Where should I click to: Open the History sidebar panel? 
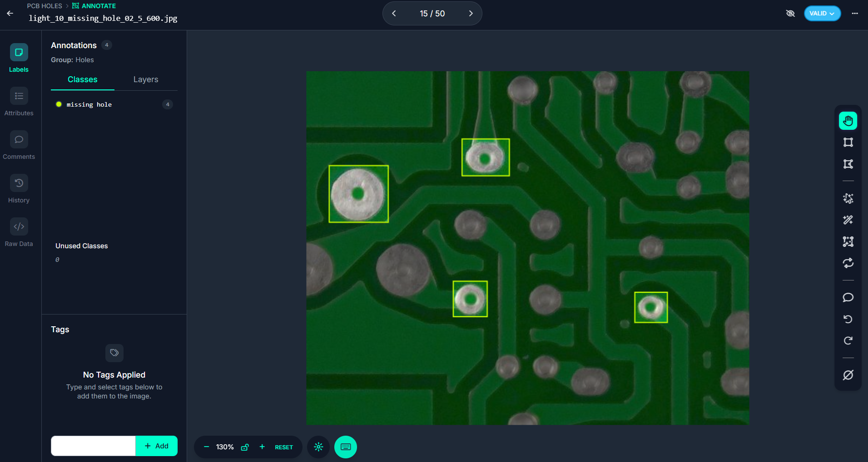click(x=19, y=189)
